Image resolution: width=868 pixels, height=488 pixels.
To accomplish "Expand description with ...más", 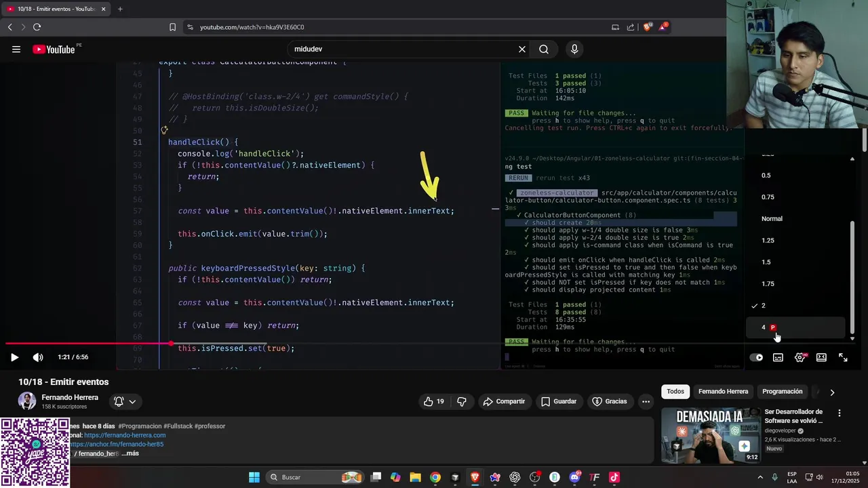I will (x=130, y=453).
